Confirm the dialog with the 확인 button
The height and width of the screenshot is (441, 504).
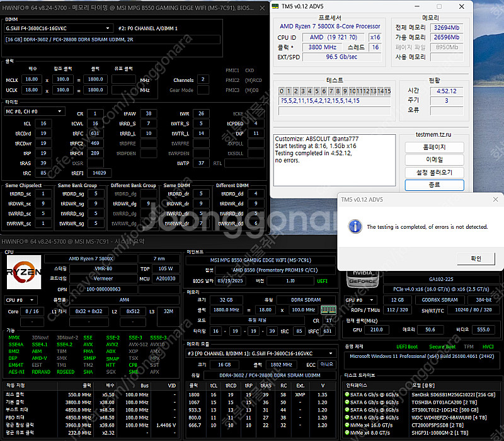[476, 258]
